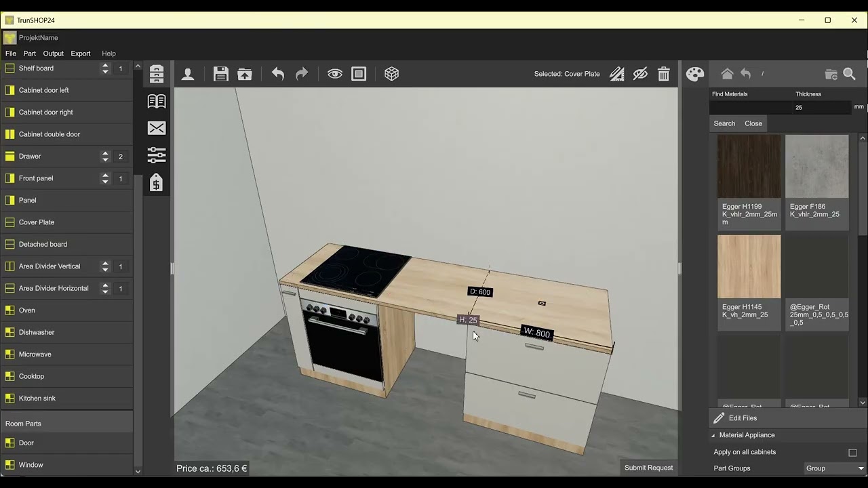Click the load project upload icon

[245, 74]
